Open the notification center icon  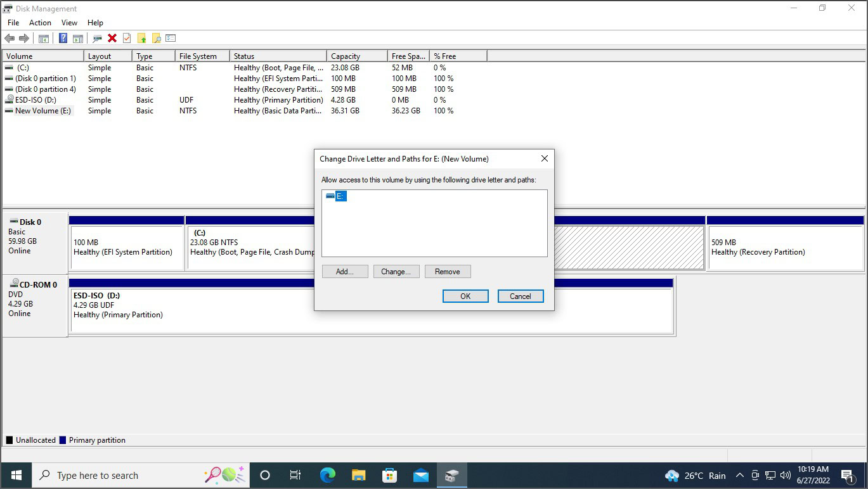pyautogui.click(x=848, y=475)
